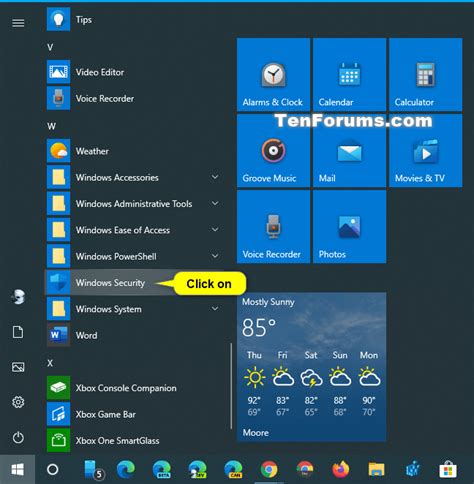
Task: Open the Weather app entry
Action: point(133,151)
